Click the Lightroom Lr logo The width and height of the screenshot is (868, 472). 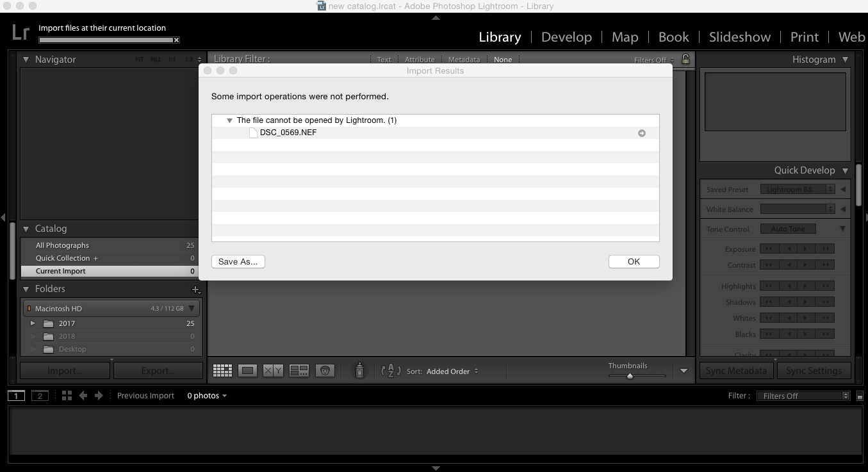20,32
